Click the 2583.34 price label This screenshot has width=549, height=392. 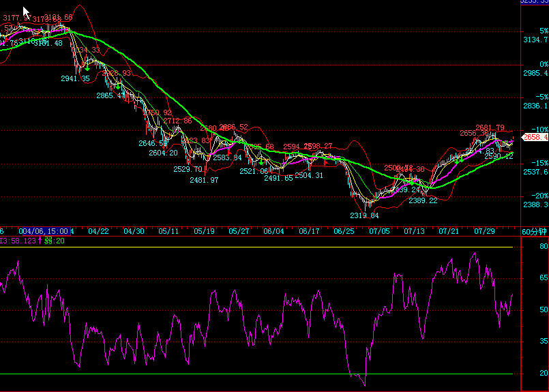(227, 157)
